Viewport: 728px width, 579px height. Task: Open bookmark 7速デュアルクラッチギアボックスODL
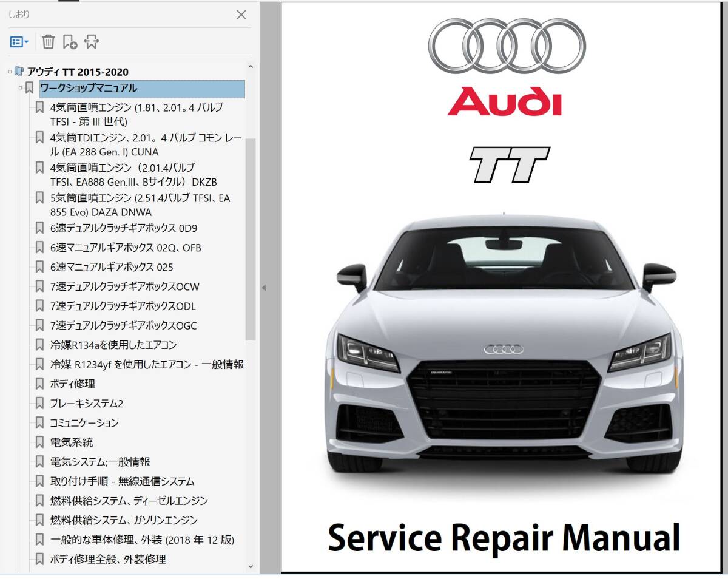[123, 306]
